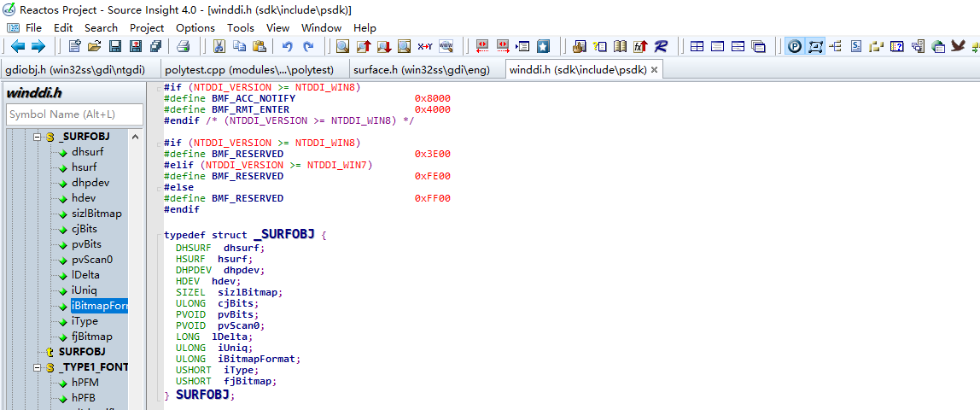Select fjBitmap in the symbol tree
Screen dimensions: 980x410
coord(92,337)
